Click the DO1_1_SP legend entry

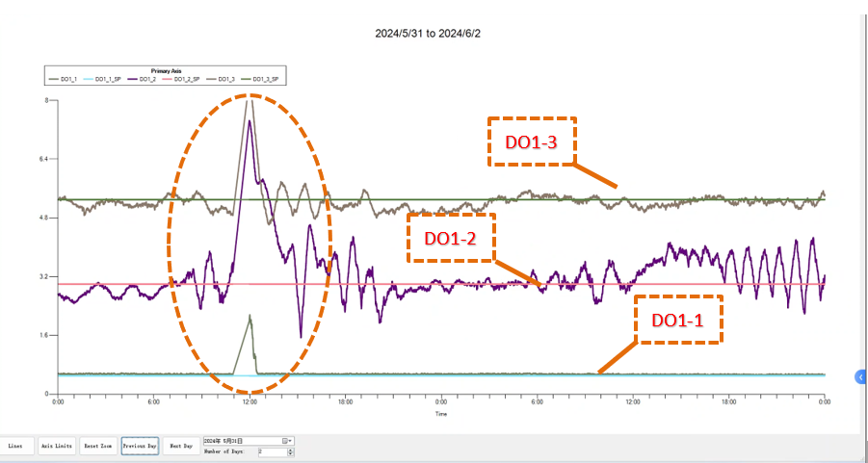[x=101, y=80]
